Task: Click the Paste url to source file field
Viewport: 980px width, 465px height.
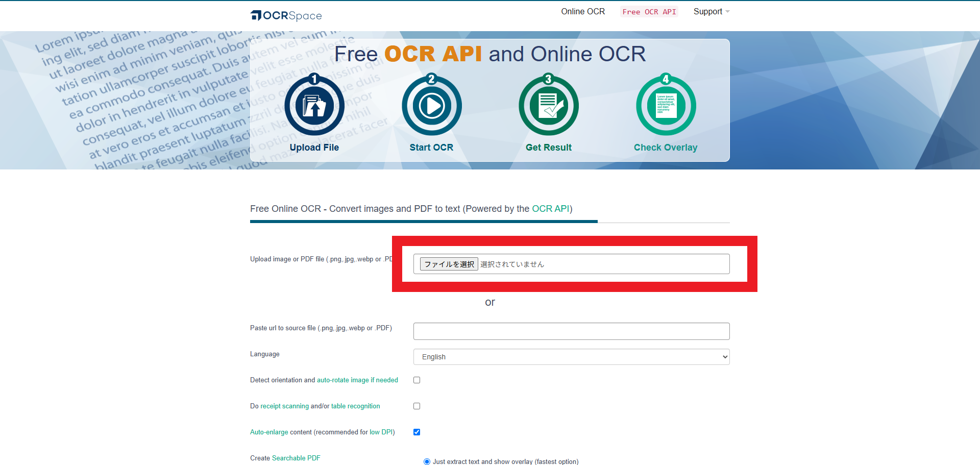Action: [571, 331]
